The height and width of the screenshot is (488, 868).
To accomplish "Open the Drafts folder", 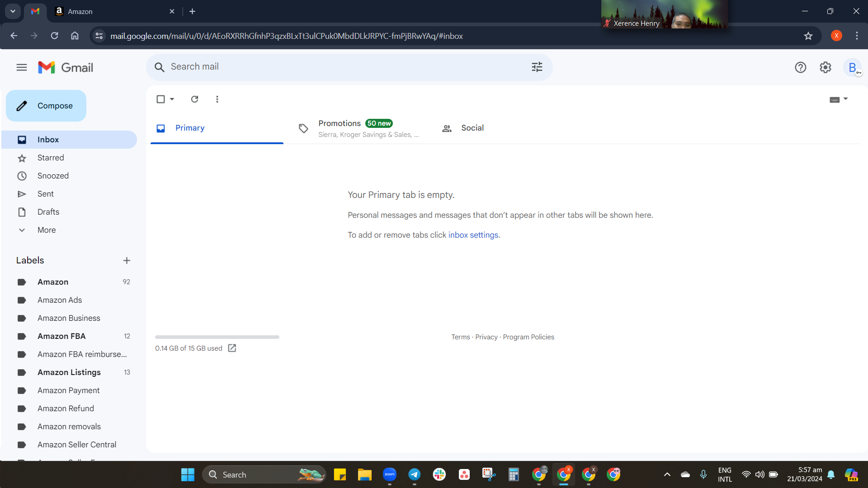I will point(69,212).
